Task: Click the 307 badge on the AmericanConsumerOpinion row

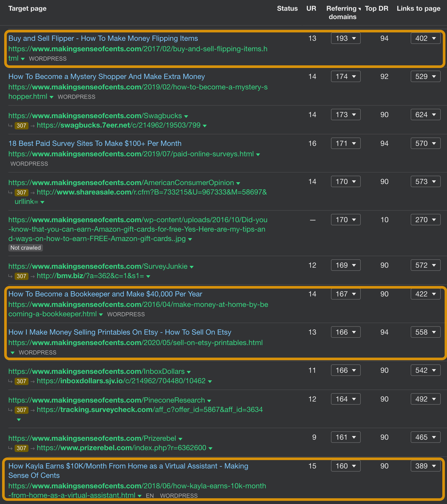Action: (21, 193)
